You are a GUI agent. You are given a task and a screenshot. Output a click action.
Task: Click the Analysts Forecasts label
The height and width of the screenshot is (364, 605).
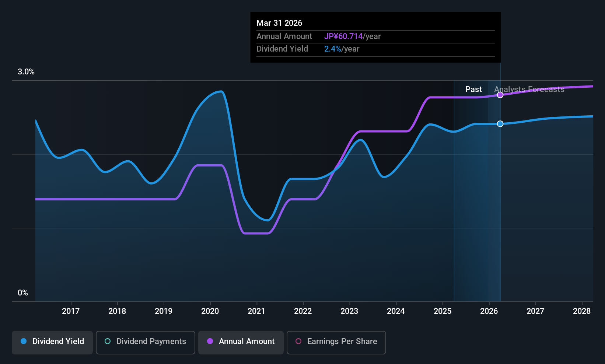[529, 90]
